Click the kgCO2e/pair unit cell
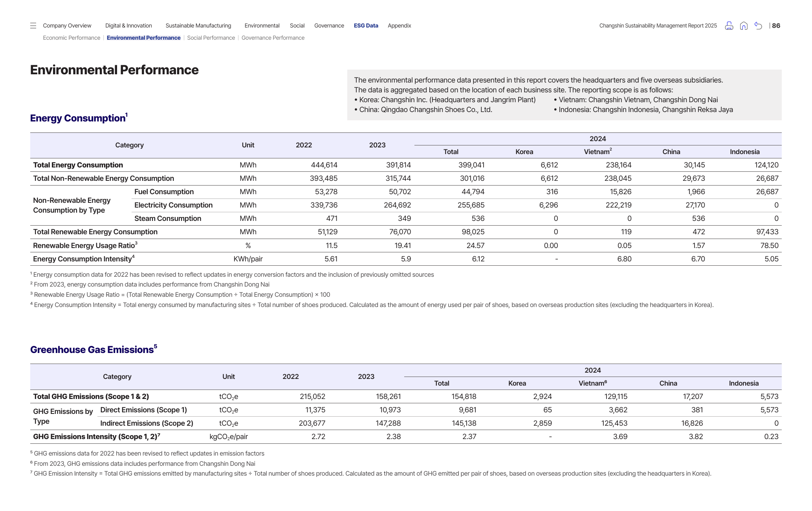Image resolution: width=812 pixels, height=511 pixels. (229, 437)
